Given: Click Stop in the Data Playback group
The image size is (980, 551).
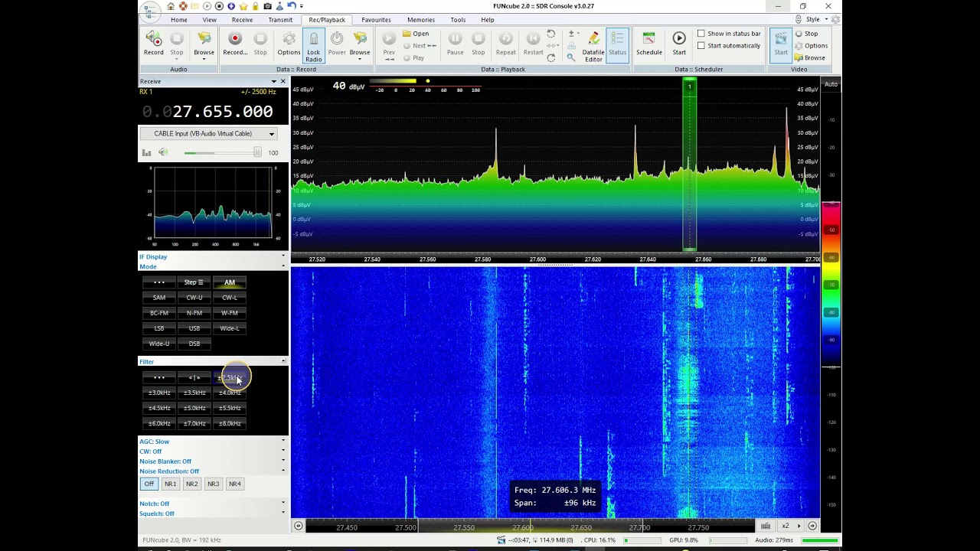Looking at the screenshot, I should pos(479,44).
